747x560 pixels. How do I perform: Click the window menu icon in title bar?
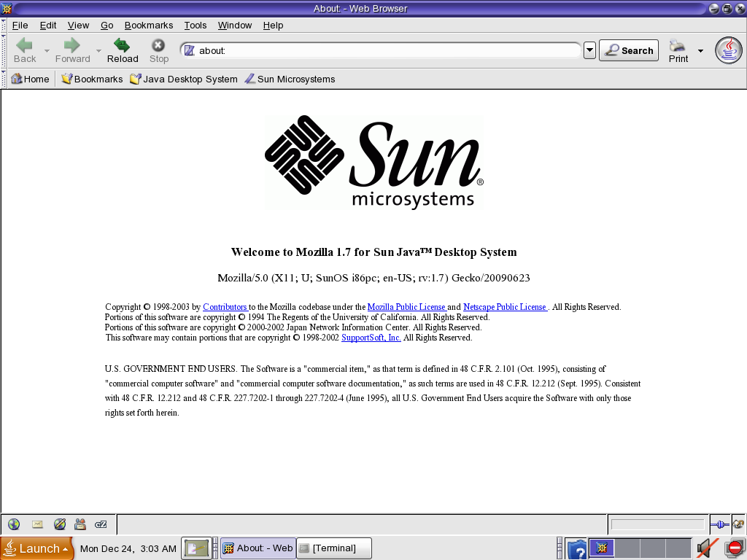coord(7,8)
